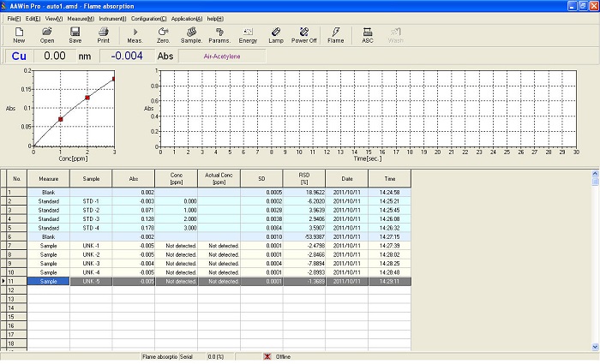Click the Sample column header

91,178
